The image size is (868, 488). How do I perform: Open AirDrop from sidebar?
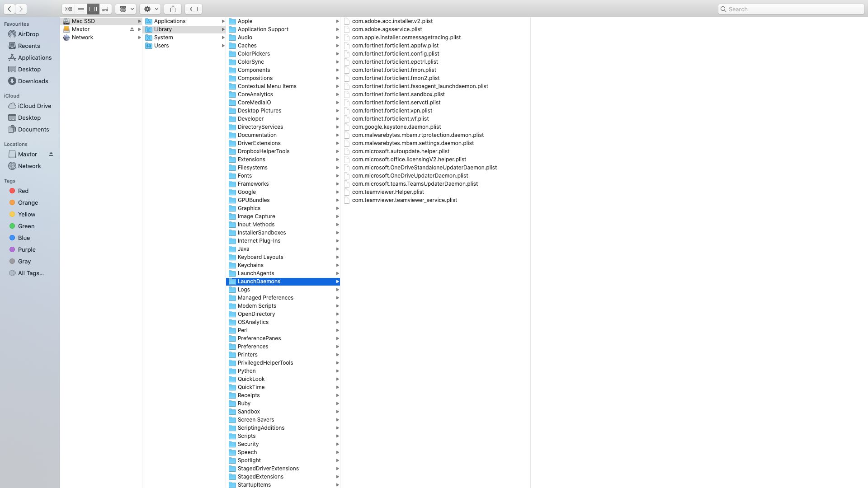click(28, 34)
